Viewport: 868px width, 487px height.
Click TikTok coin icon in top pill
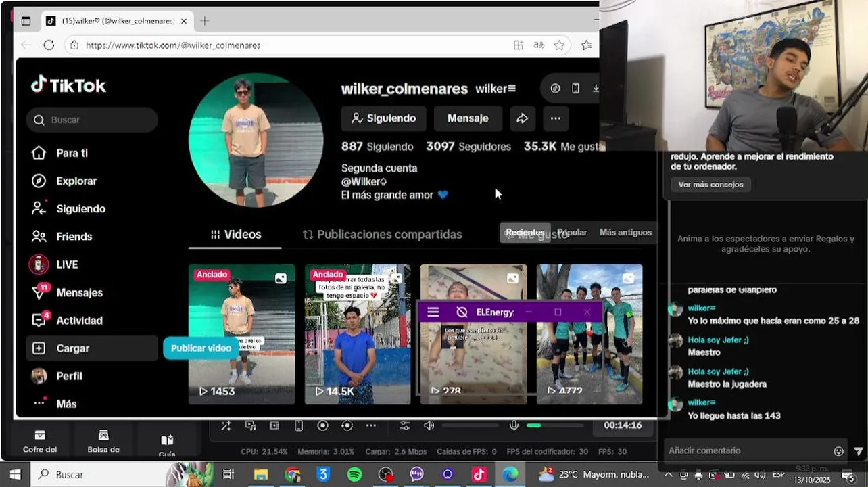[556, 88]
